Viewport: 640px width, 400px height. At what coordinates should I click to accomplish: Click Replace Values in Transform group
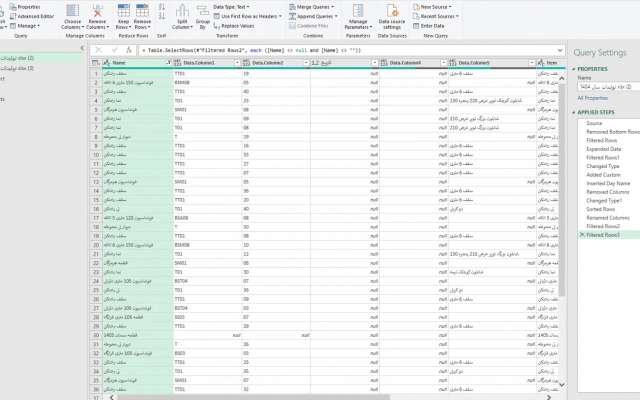pos(234,26)
